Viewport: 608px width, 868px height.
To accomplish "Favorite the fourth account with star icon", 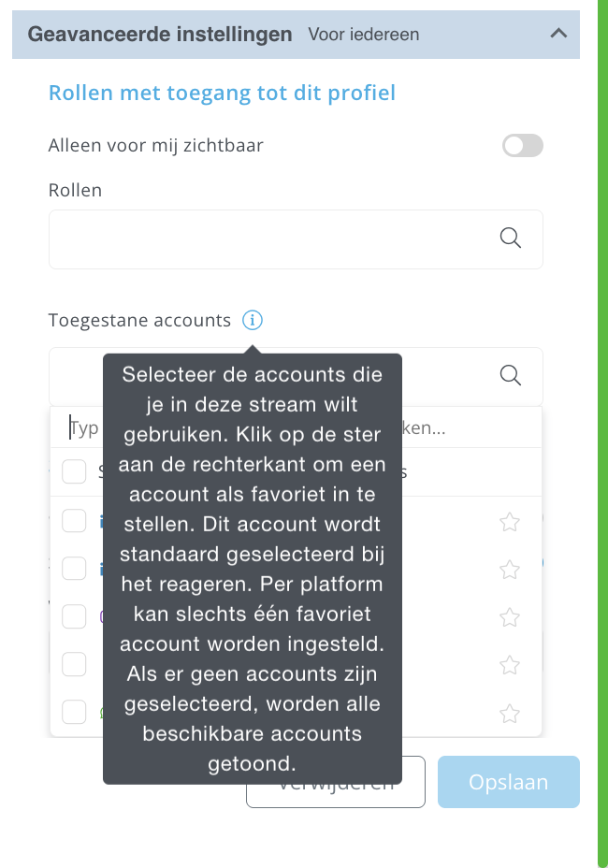I will click(x=510, y=665).
